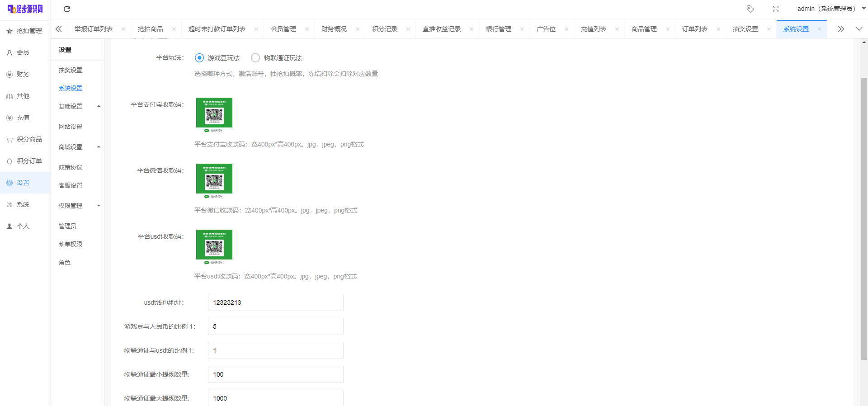Image resolution: width=868 pixels, height=406 pixels.
Task: Open 财务 in the left sidebar
Action: [x=25, y=74]
